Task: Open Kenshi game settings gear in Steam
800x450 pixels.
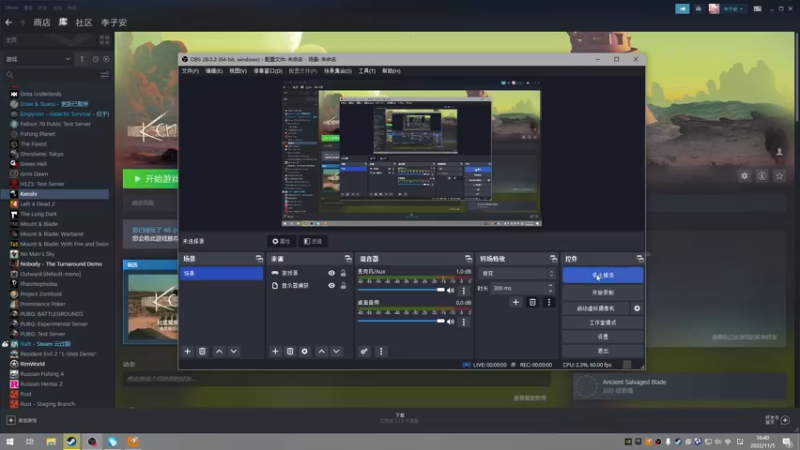Action: click(744, 176)
